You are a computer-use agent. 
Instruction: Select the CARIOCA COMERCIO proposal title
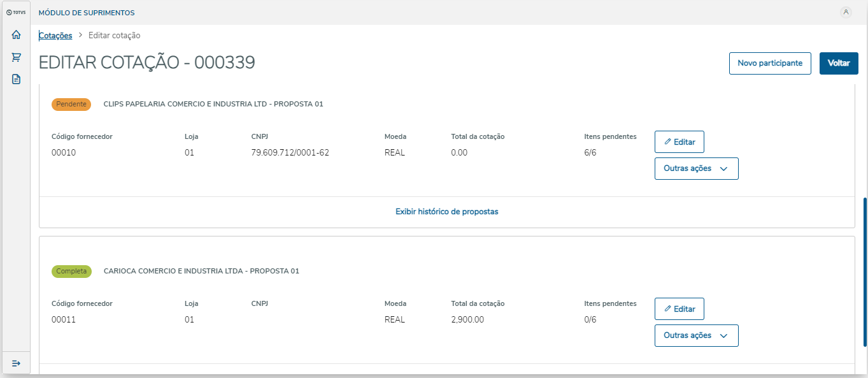201,271
